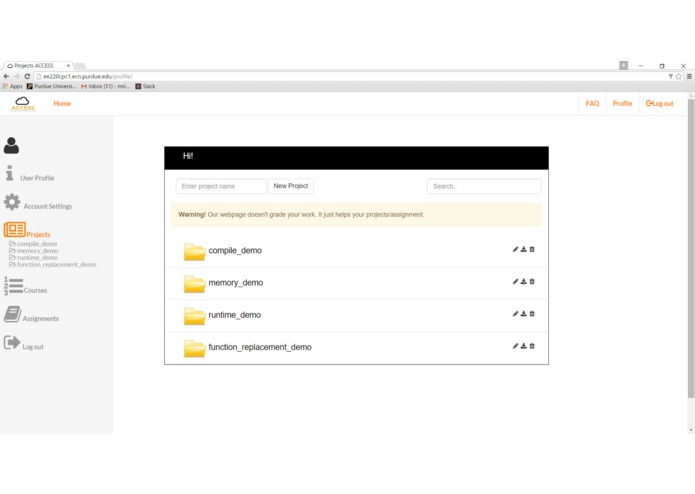Open the memory_demo project name
This screenshot has height=494, width=695.
coord(236,283)
